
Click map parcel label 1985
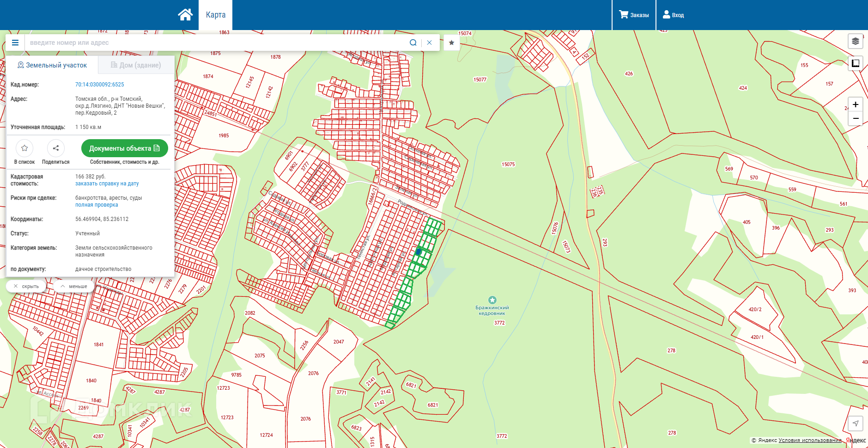pyautogui.click(x=224, y=135)
